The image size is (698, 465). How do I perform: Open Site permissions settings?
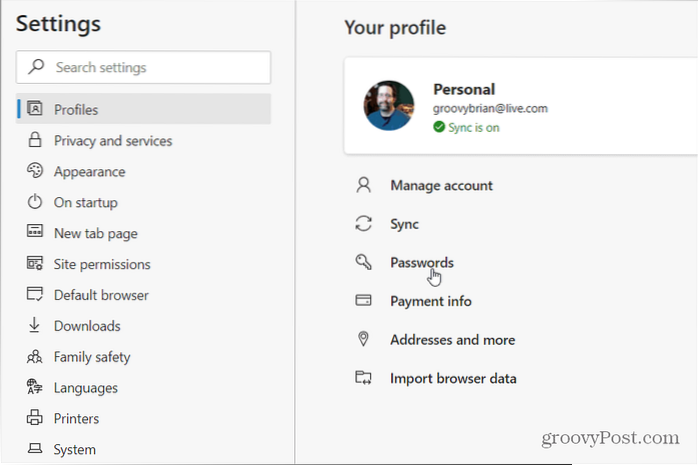click(x=102, y=264)
